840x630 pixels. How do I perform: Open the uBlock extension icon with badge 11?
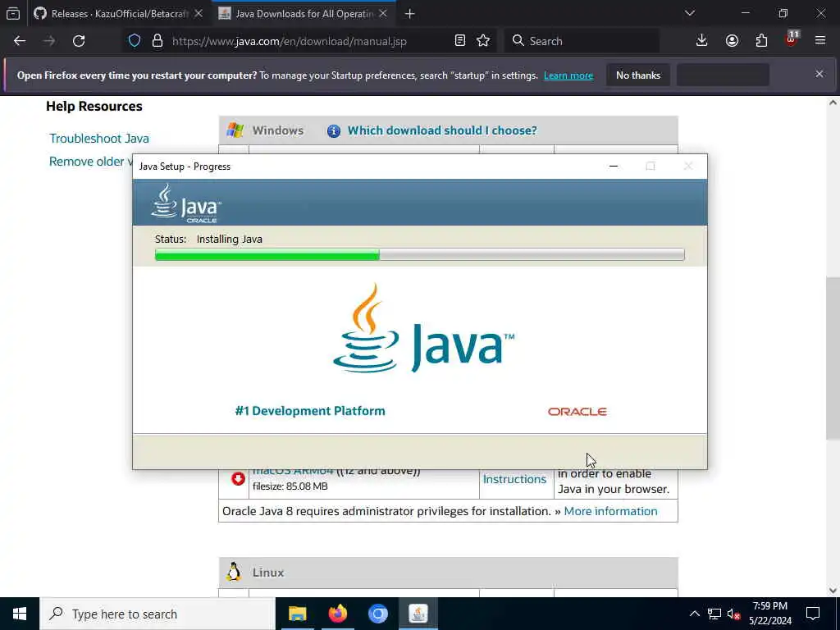(x=792, y=39)
